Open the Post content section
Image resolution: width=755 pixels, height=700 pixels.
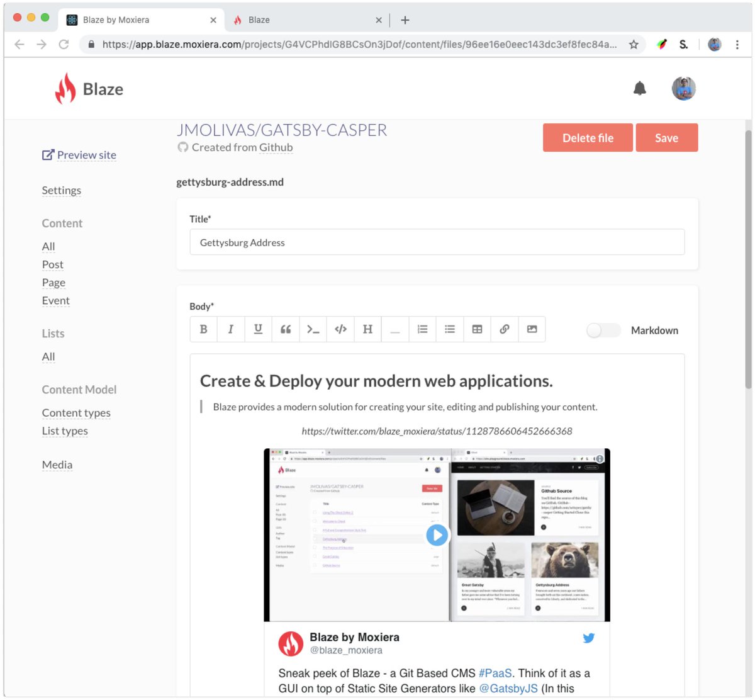coord(52,264)
